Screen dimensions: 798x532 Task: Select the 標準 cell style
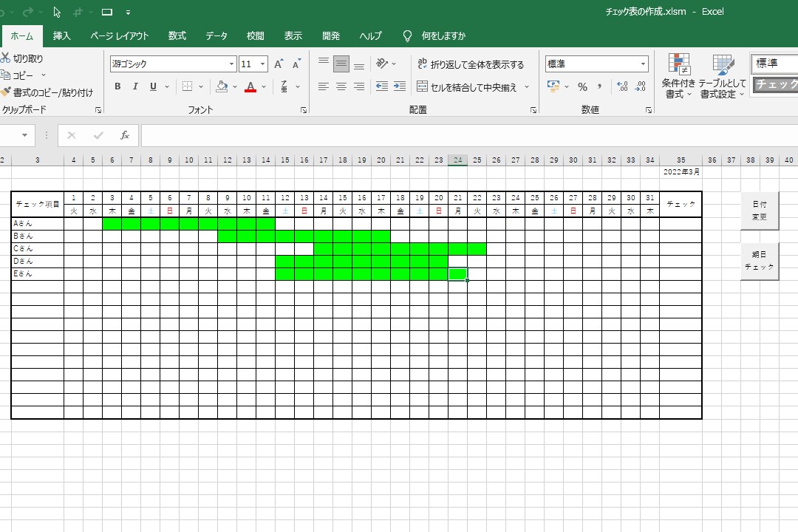pyautogui.click(x=774, y=64)
